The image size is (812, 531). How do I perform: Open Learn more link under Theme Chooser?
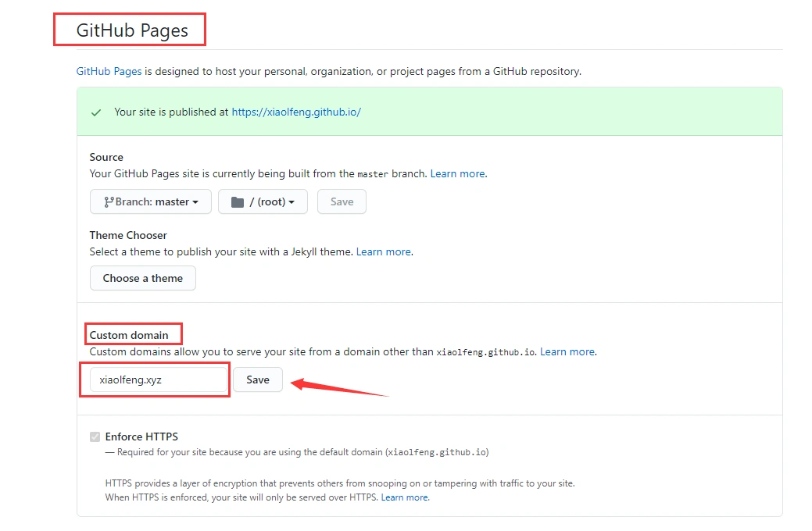[384, 252]
